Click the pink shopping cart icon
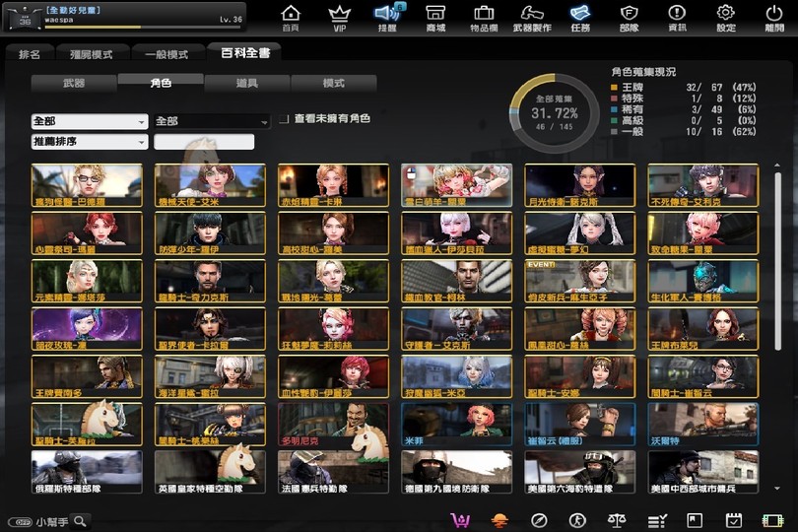Screen dimensions: 798x532 pos(460,520)
